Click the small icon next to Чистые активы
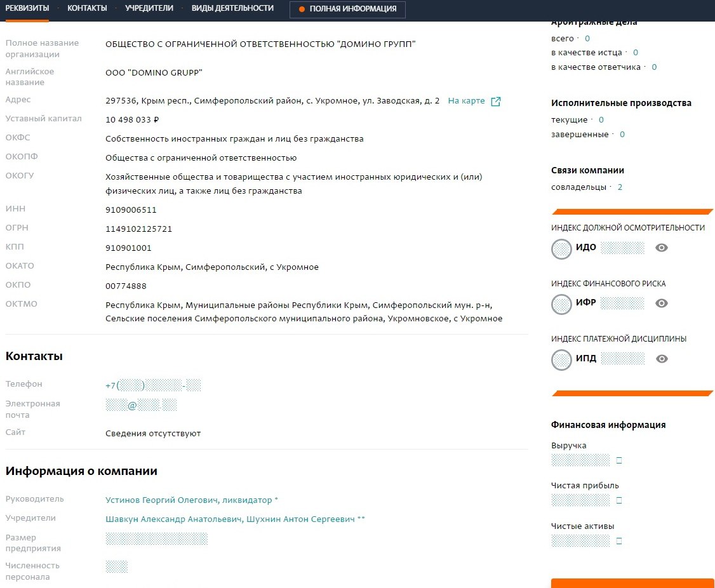 (x=619, y=541)
